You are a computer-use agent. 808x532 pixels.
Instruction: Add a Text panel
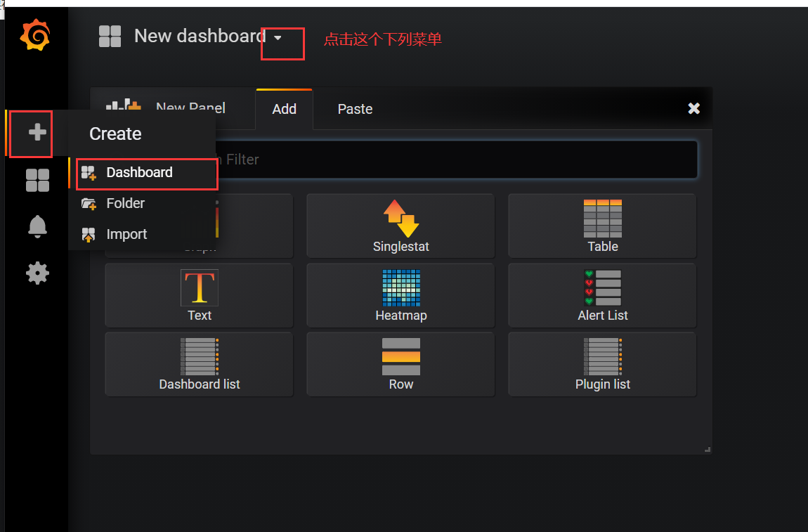point(200,295)
